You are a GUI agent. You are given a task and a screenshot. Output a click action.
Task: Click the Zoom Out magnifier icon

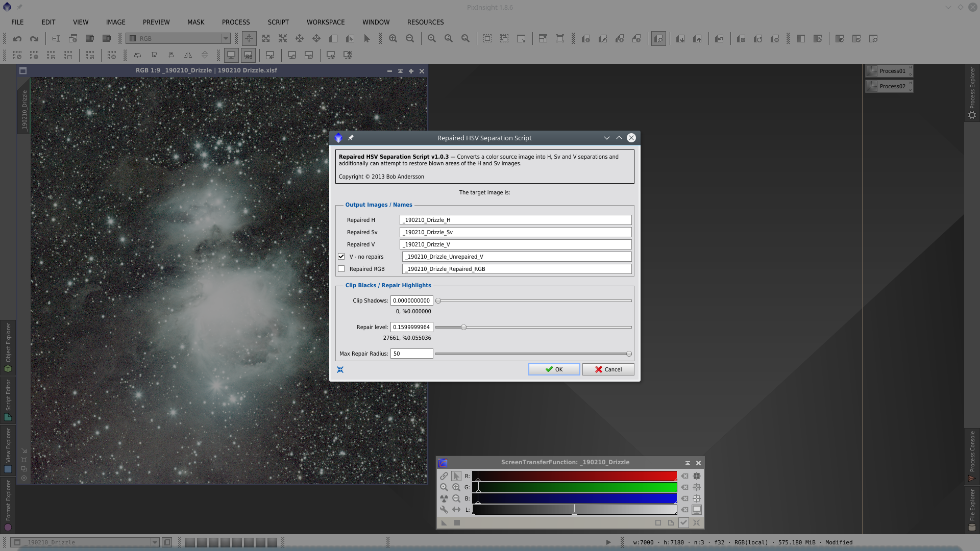(x=410, y=39)
